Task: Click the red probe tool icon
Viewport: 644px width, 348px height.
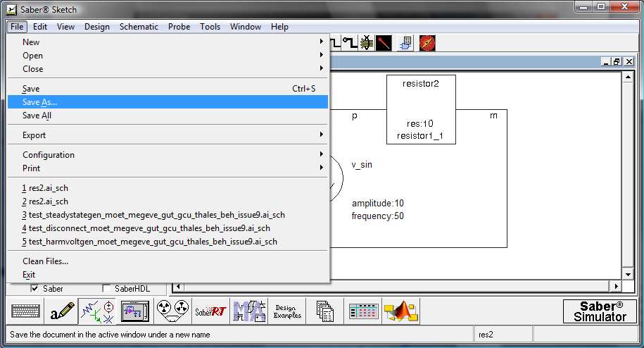Action: (x=384, y=43)
